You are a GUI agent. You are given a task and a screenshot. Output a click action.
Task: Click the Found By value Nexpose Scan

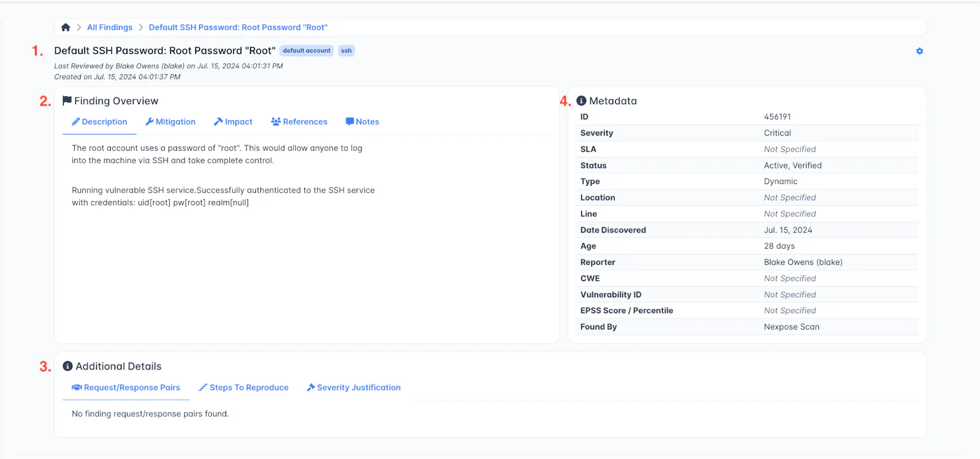click(x=791, y=327)
